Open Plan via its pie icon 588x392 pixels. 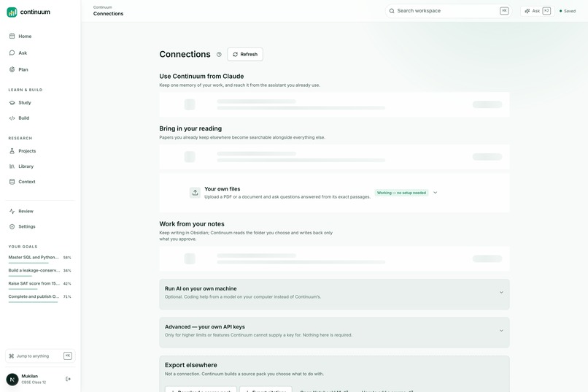point(12,69)
